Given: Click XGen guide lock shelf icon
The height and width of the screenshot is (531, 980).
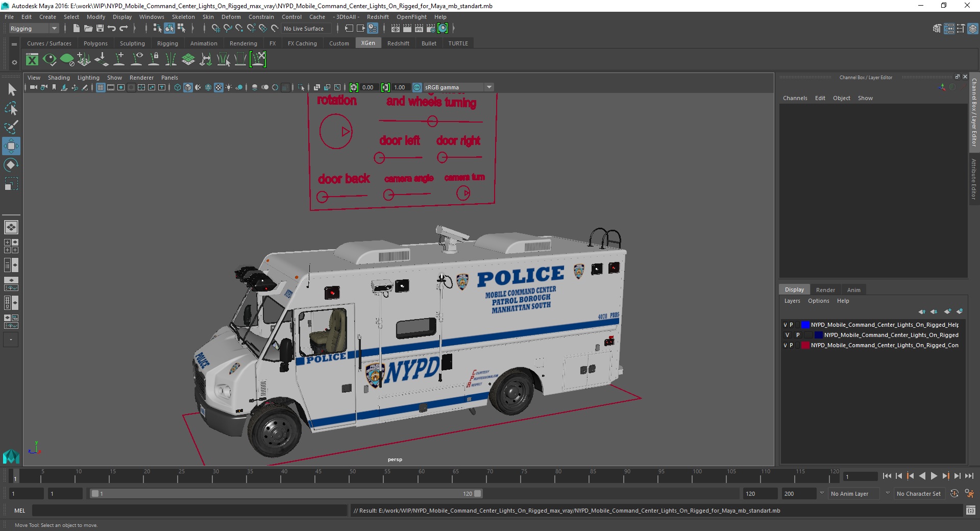Looking at the screenshot, I should click(x=154, y=60).
